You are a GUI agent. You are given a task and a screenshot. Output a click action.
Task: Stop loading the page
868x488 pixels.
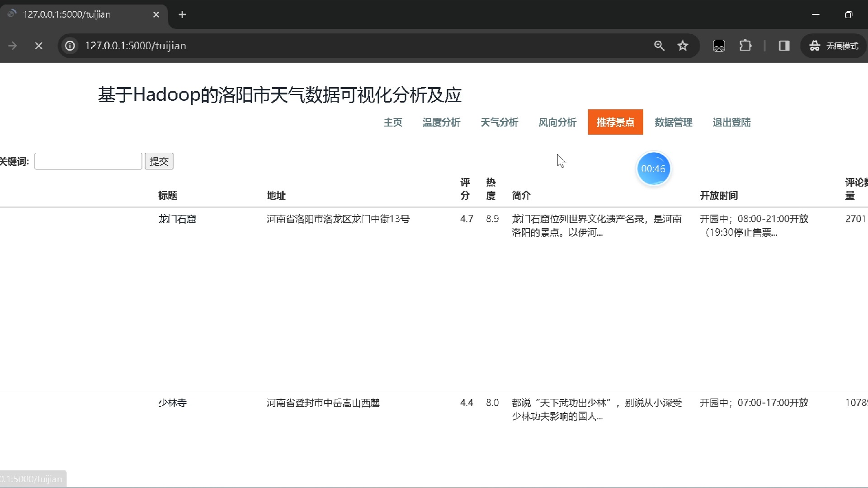pos(38,46)
